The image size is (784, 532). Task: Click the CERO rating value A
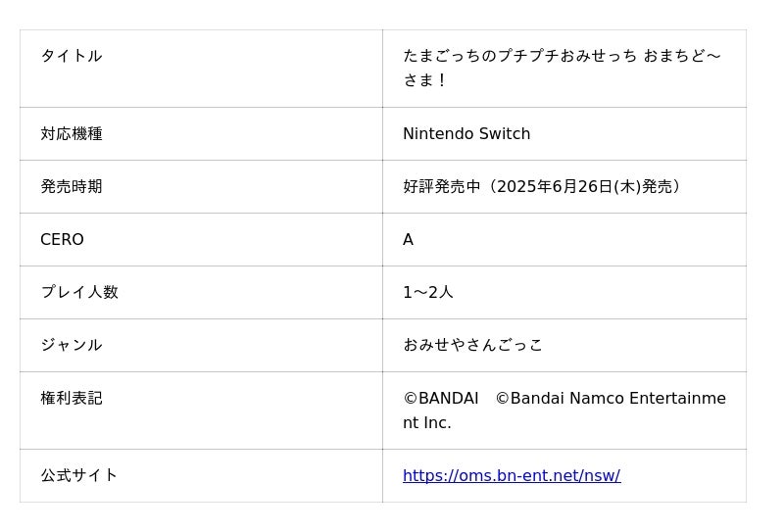[409, 240]
